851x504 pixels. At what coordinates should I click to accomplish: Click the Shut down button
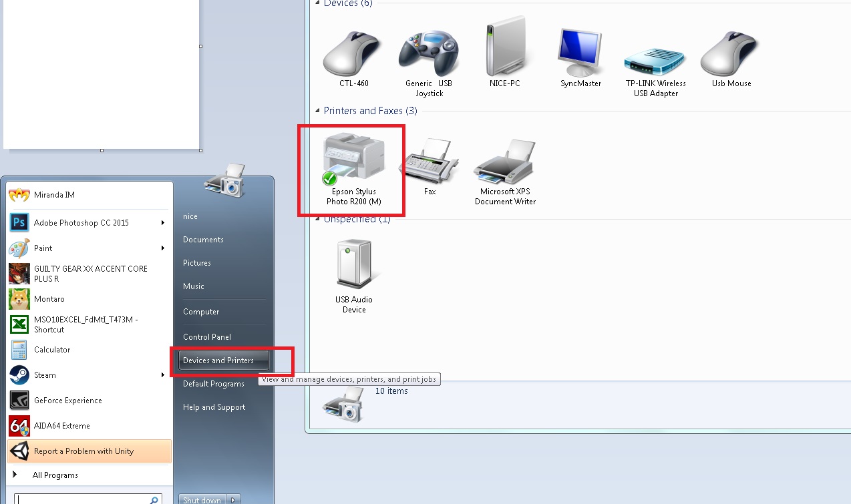[202, 500]
